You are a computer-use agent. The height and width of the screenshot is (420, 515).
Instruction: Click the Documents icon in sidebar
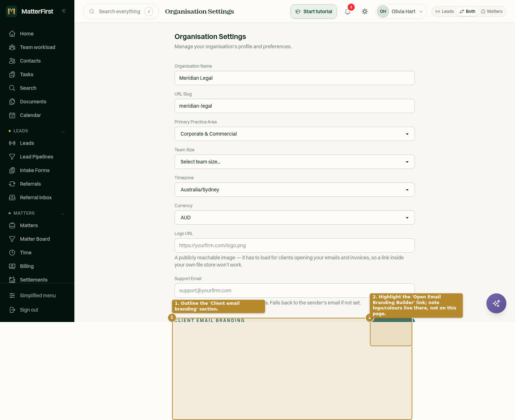(x=12, y=102)
